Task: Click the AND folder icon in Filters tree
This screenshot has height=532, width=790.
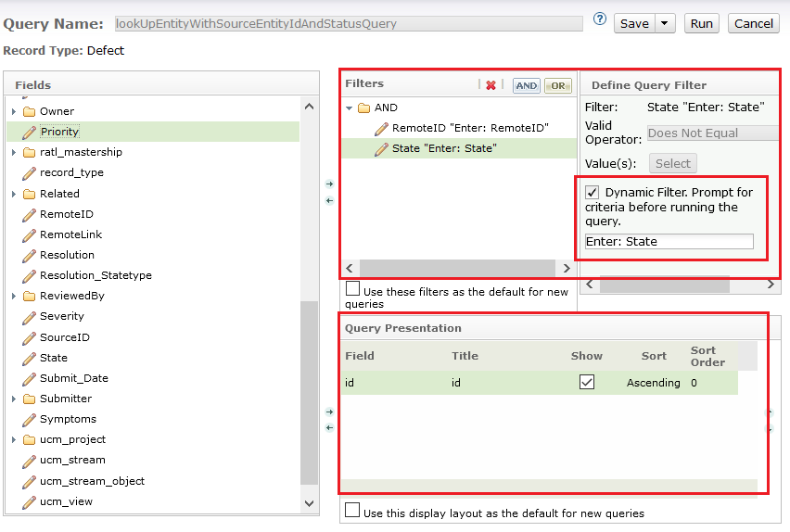Action: [x=363, y=108]
